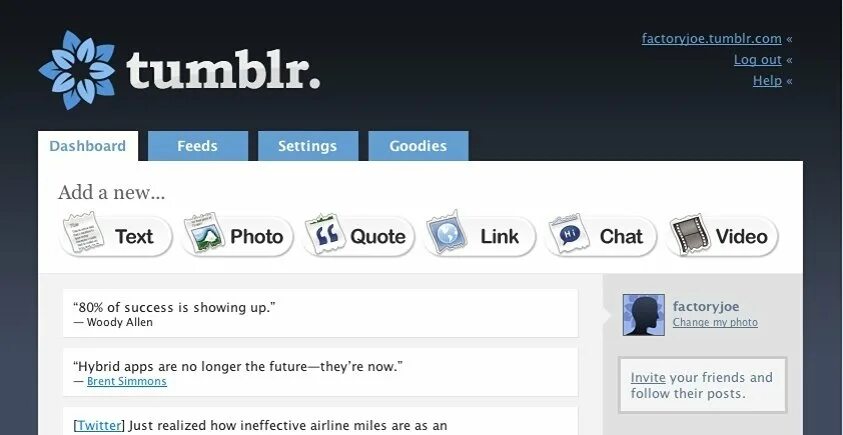Click the Quote post quotation-marks icon
This screenshot has height=435, width=843.
(x=325, y=233)
